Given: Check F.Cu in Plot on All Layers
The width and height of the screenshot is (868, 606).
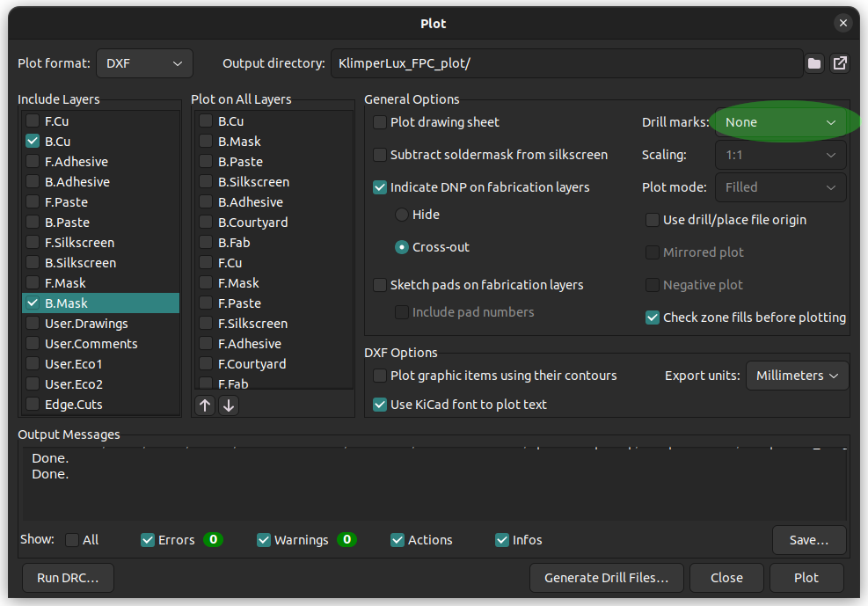Looking at the screenshot, I should tap(206, 263).
